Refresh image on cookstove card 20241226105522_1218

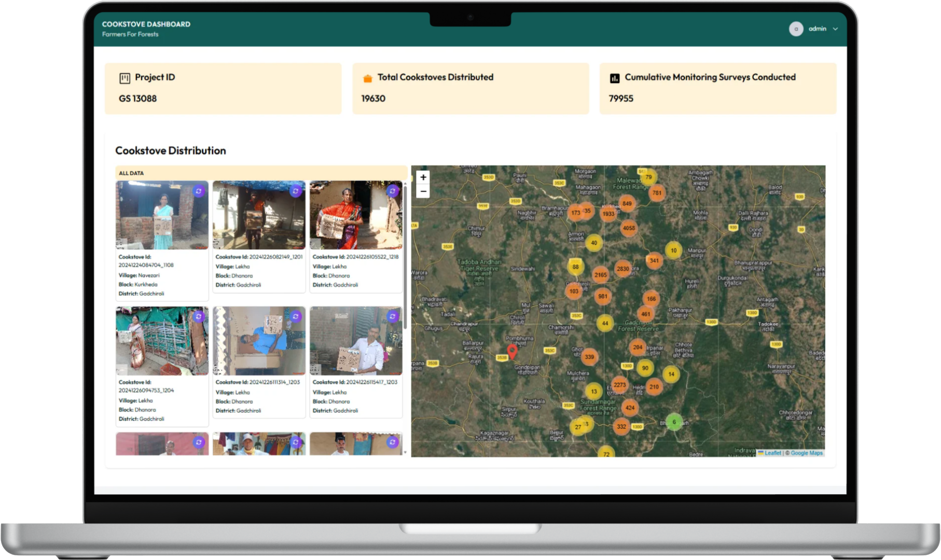[393, 191]
